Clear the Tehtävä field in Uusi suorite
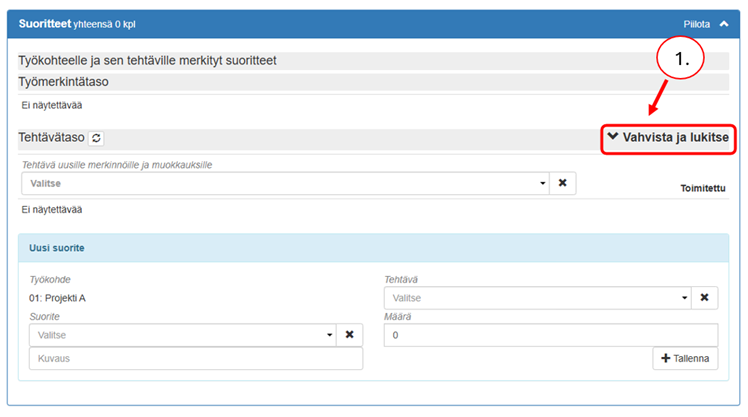Image resolution: width=748 pixels, height=417 pixels. pyautogui.click(x=703, y=298)
